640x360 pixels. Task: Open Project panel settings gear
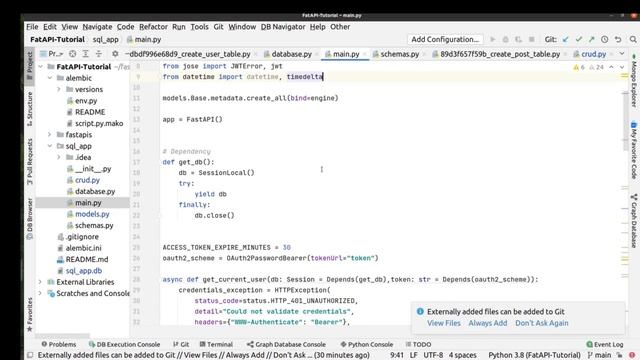click(x=115, y=54)
